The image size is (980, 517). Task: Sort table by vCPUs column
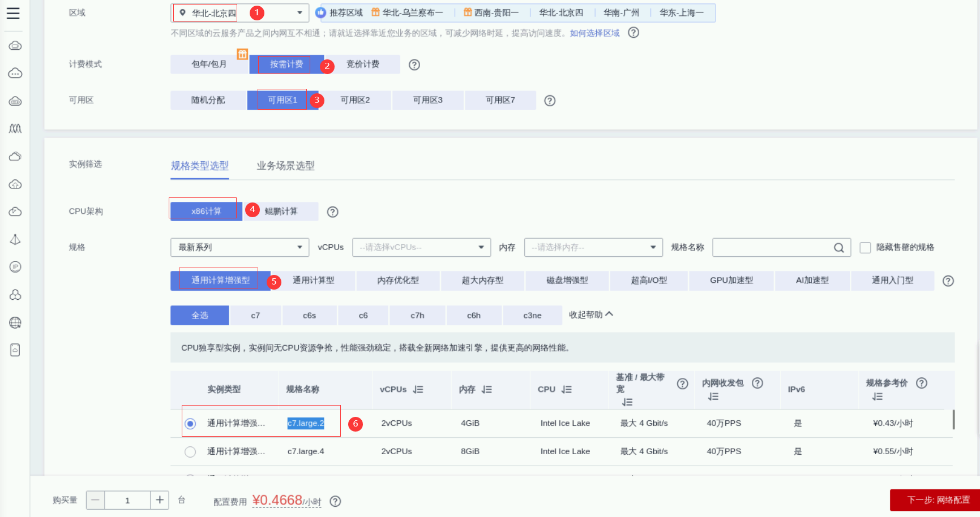(418, 389)
